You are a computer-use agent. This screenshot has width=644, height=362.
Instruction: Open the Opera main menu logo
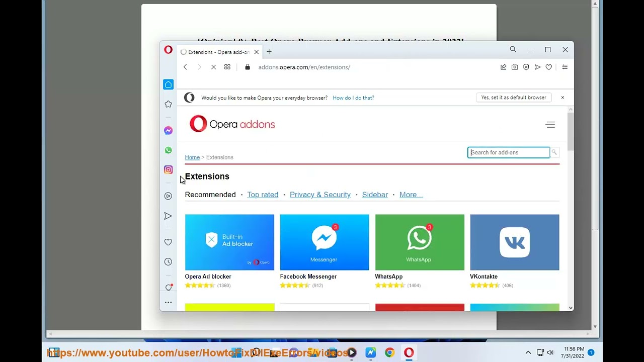click(x=168, y=50)
